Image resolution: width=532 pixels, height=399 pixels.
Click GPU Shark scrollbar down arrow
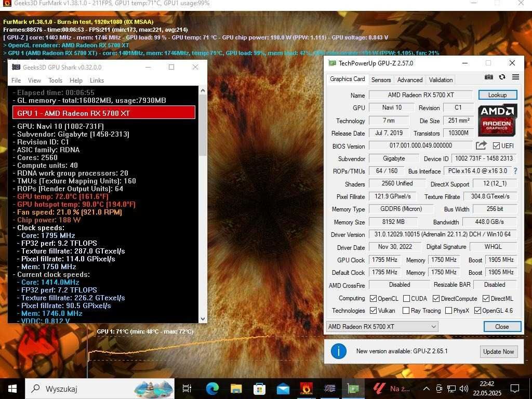tap(203, 319)
